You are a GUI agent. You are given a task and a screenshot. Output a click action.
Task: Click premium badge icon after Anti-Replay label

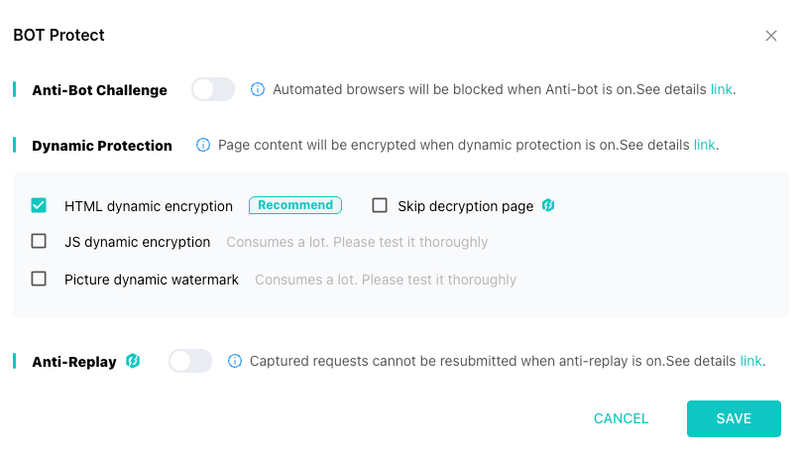[x=133, y=361]
